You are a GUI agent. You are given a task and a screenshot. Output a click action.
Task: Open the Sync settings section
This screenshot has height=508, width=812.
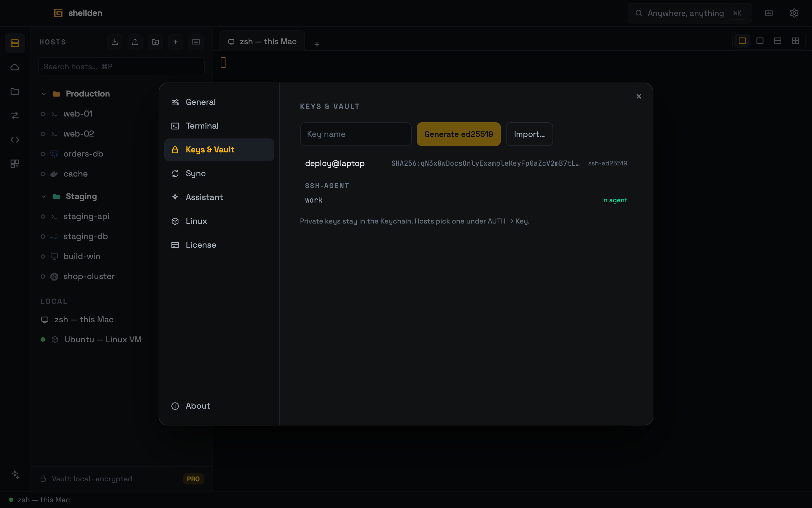219,173
